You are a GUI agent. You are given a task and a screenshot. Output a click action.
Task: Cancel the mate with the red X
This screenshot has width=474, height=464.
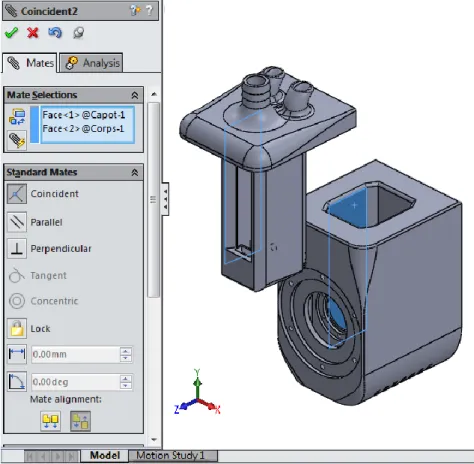point(33,33)
